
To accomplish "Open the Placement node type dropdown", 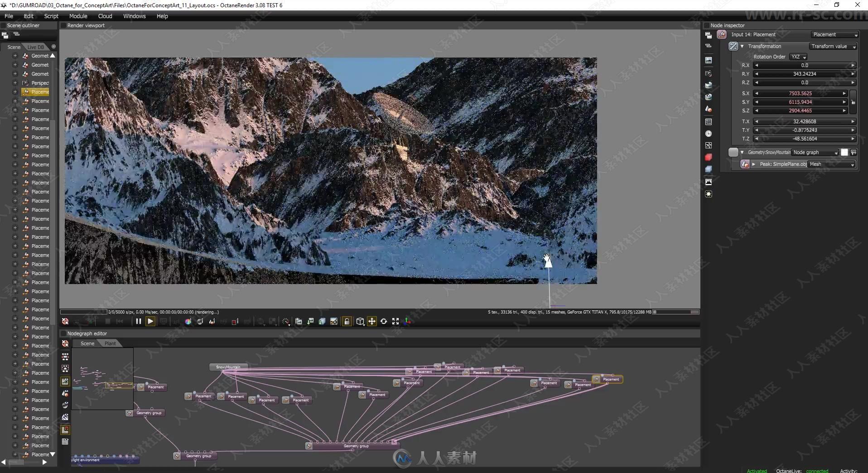I will [x=834, y=34].
